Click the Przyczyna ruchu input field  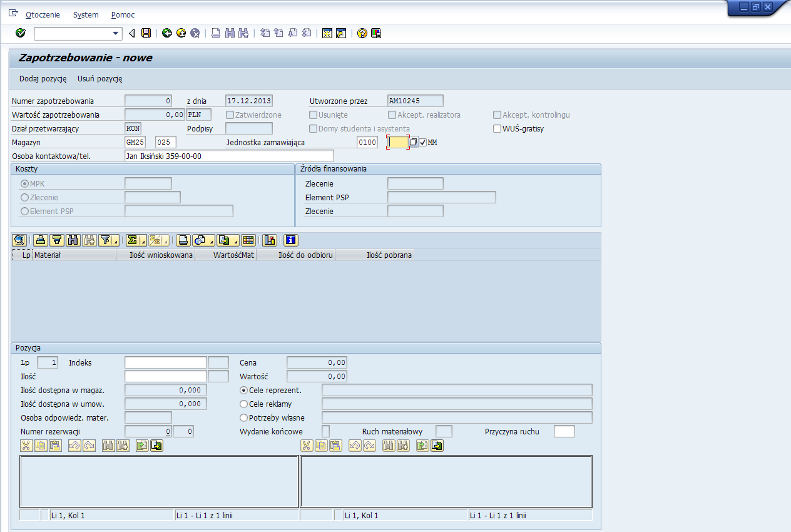[564, 431]
